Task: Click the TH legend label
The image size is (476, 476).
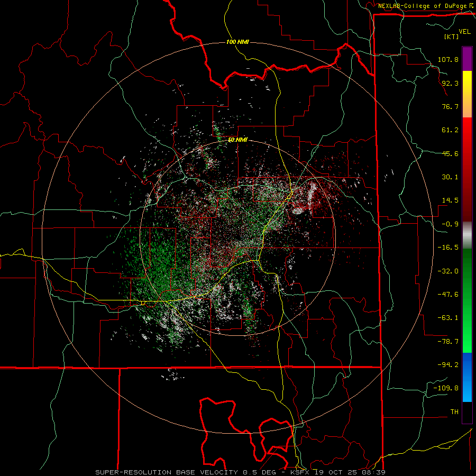Action: click(454, 412)
